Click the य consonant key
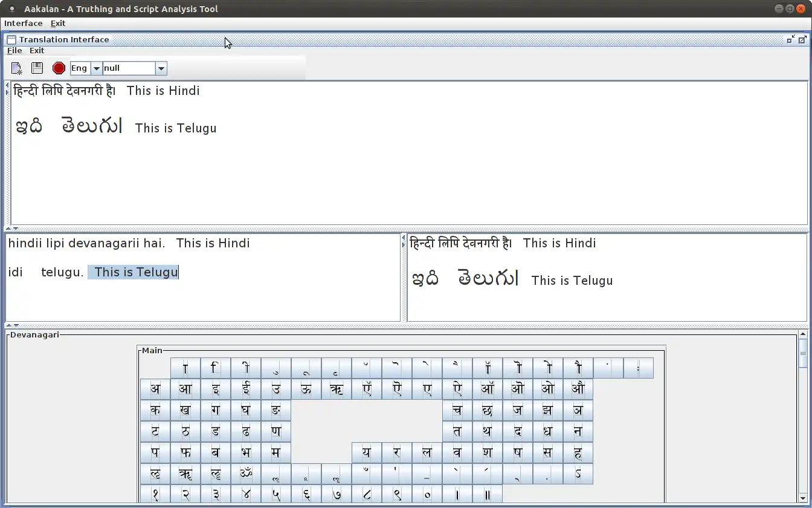This screenshot has height=508, width=812. click(367, 453)
